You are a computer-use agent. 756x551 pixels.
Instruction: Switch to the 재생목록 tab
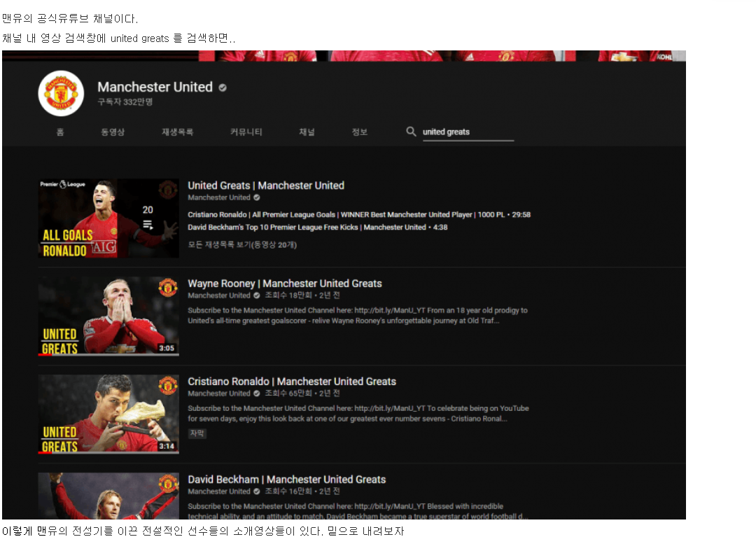pyautogui.click(x=177, y=132)
